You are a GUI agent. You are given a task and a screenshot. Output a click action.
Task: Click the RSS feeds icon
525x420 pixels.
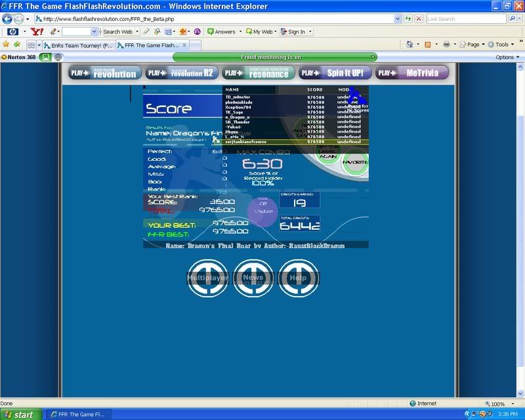click(x=428, y=45)
